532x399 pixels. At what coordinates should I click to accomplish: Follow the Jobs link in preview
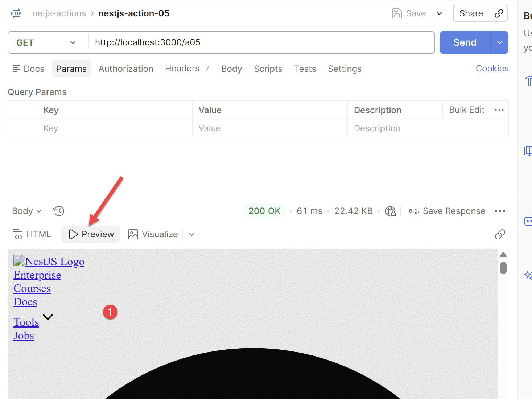pos(24,336)
